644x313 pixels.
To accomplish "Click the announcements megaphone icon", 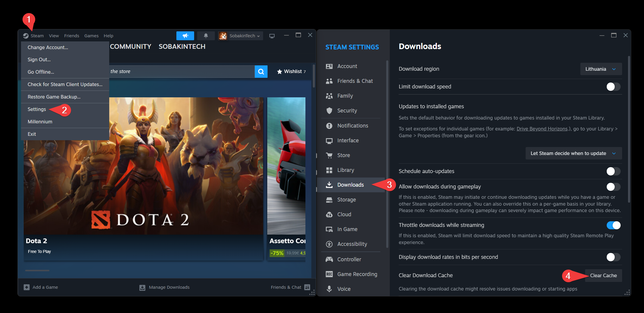I will [185, 36].
